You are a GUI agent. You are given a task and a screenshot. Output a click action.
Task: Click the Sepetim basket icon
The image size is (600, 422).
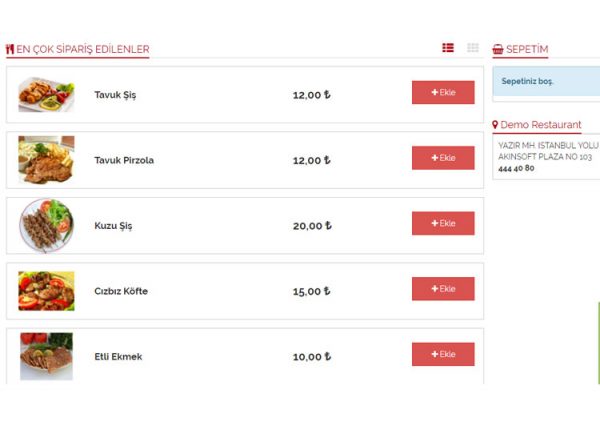pyautogui.click(x=498, y=49)
